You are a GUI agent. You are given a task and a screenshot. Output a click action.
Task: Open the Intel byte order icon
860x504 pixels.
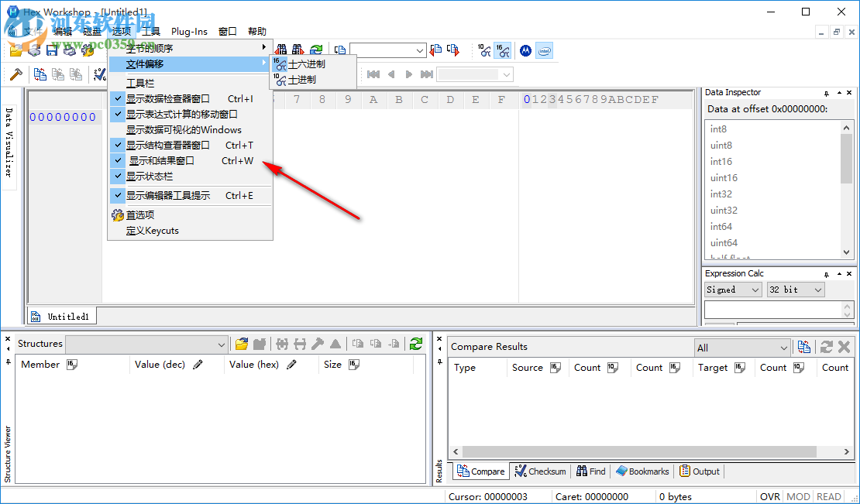tap(543, 50)
